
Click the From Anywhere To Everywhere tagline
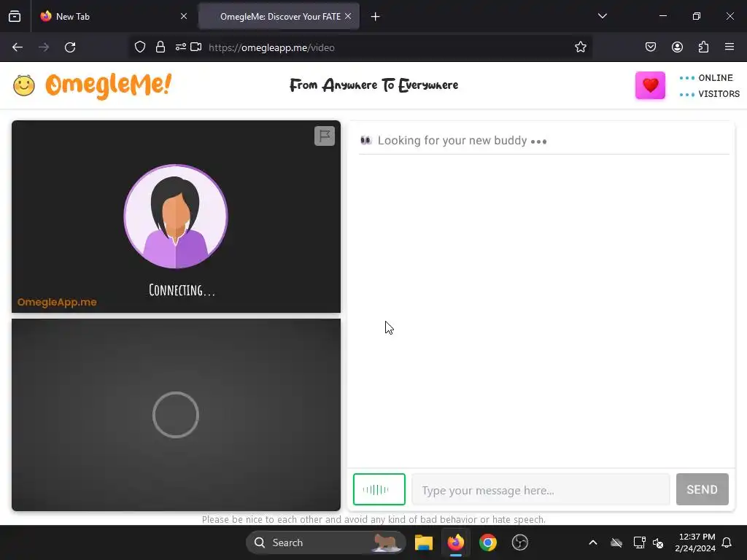(x=374, y=85)
